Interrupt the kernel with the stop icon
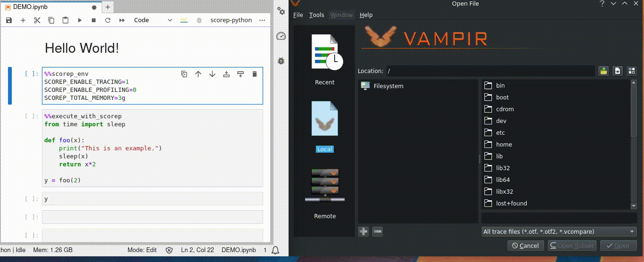644x262 pixels. [x=94, y=20]
